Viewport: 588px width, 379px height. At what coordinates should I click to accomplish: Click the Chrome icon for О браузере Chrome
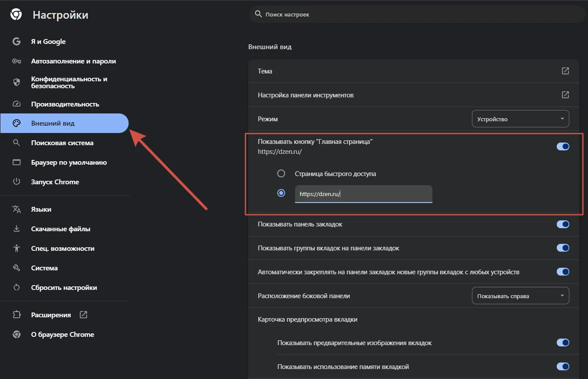17,335
